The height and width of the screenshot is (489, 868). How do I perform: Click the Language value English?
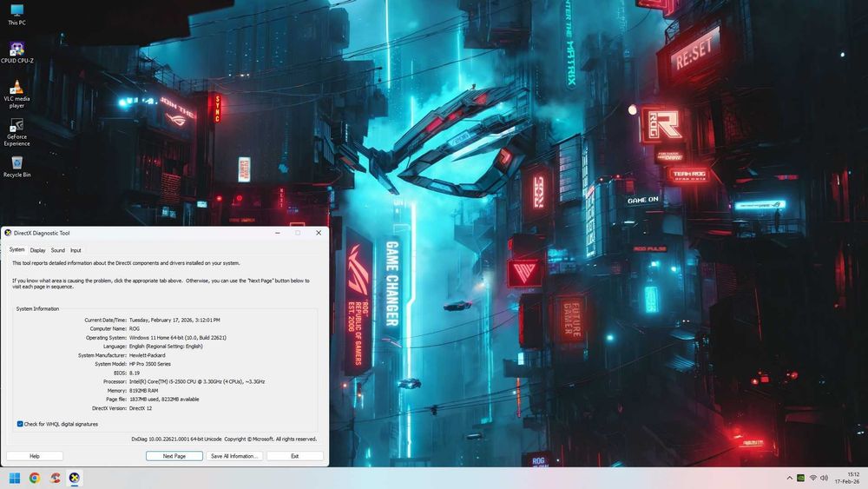tap(166, 346)
